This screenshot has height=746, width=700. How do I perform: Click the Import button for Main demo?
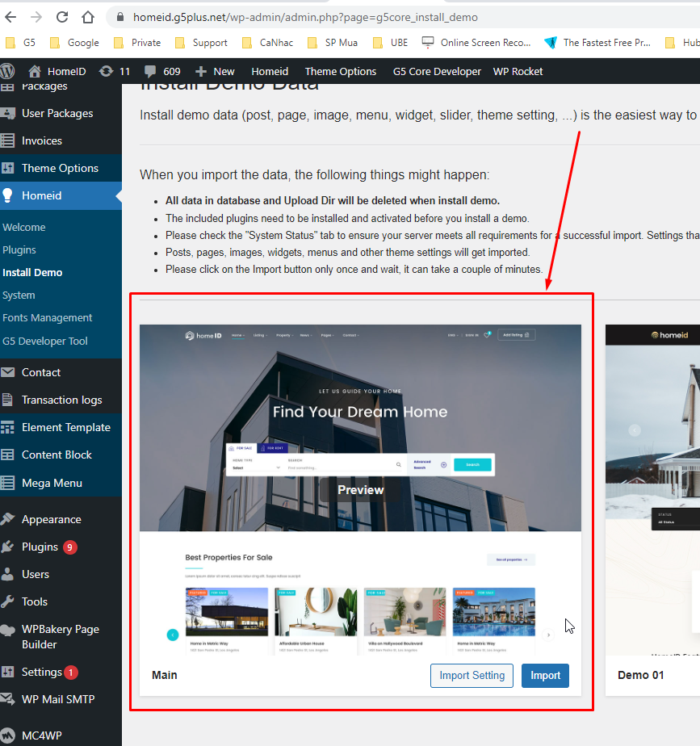545,676
